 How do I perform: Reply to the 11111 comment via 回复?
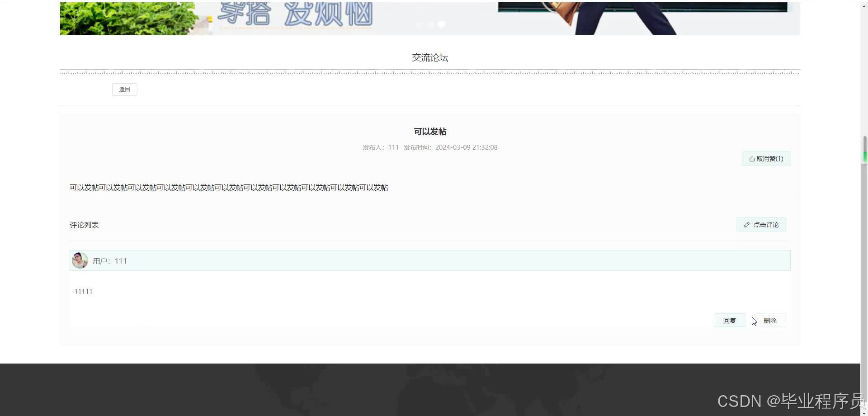tap(729, 321)
